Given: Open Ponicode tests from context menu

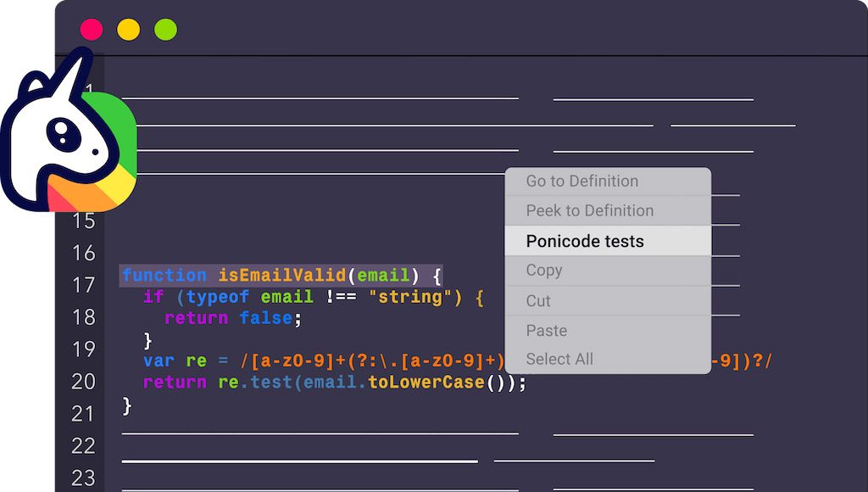Looking at the screenshot, I should (x=608, y=241).
